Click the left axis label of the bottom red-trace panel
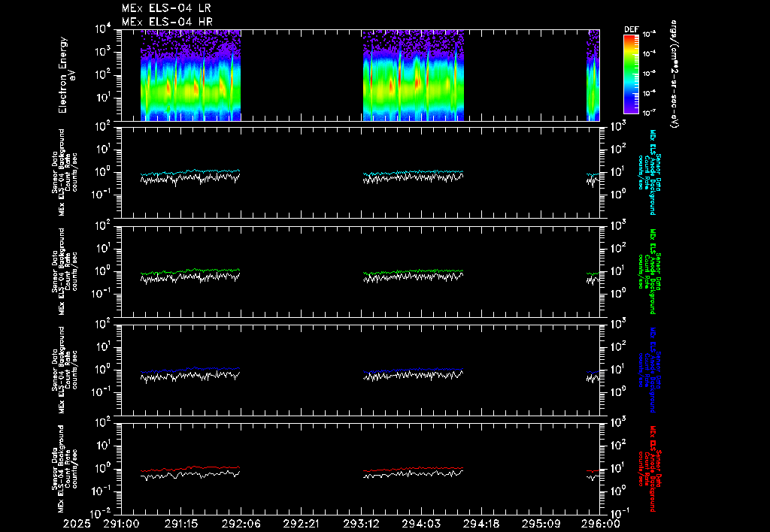 66,468
